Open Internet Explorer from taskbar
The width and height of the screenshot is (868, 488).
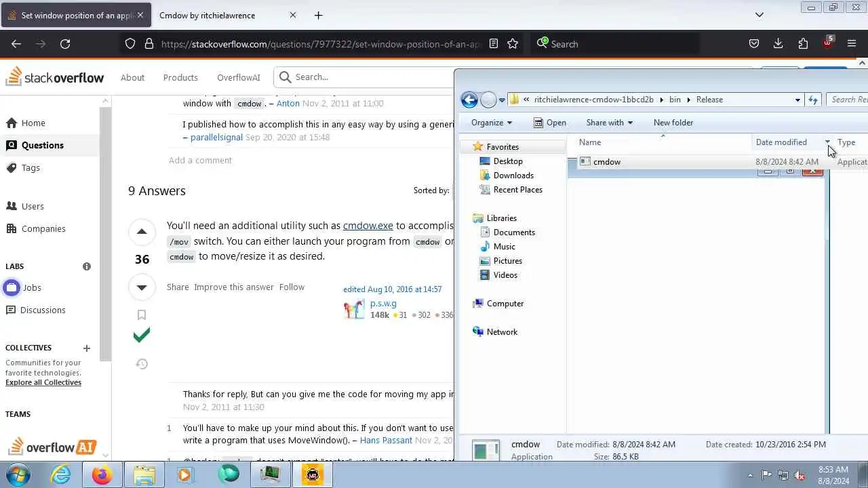point(61,474)
